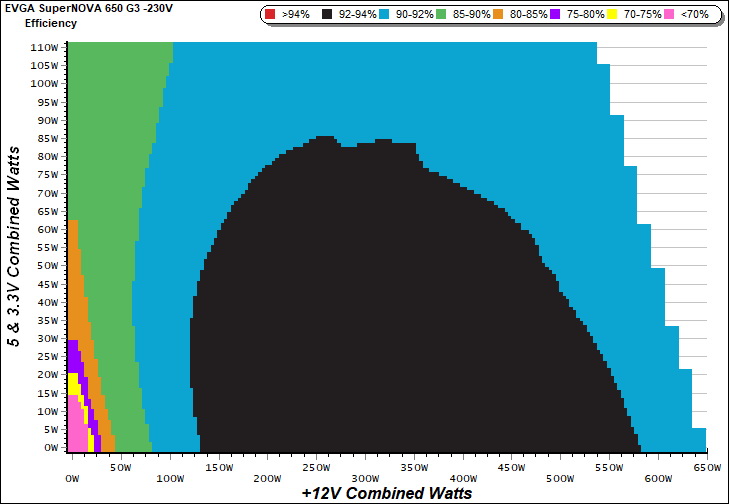Click the Efficiency subtitle text
This screenshot has height=504, width=729.
point(50,22)
